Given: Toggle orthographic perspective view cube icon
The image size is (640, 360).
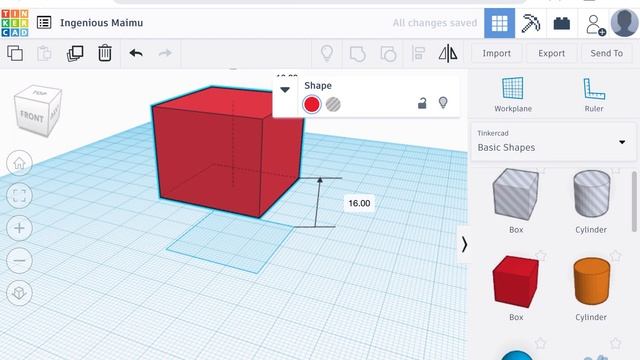Looking at the screenshot, I should [19, 293].
